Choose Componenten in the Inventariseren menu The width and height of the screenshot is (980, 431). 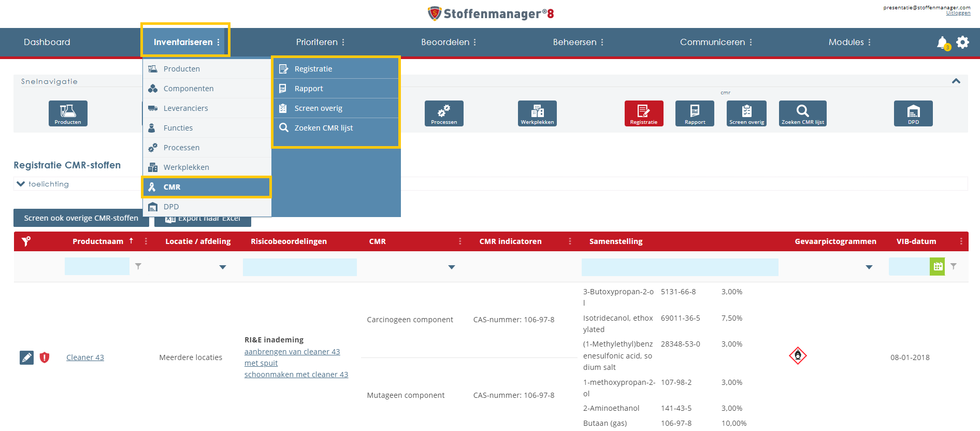tap(188, 89)
